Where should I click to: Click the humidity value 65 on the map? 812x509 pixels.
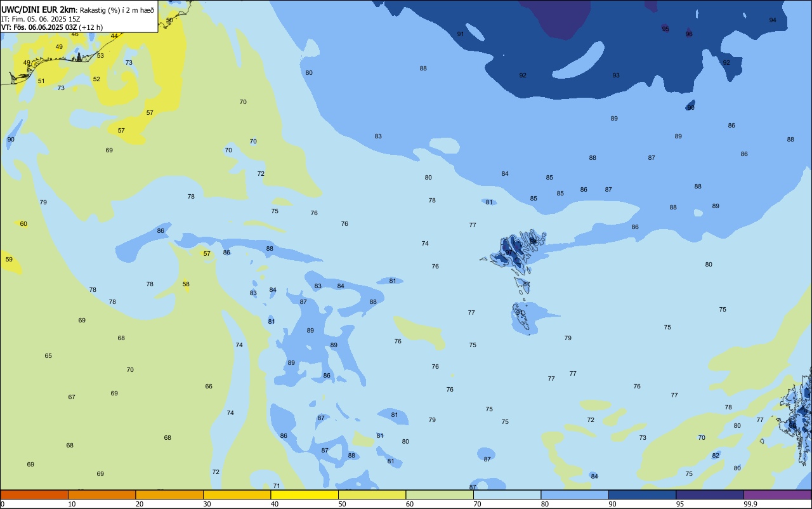[48, 356]
